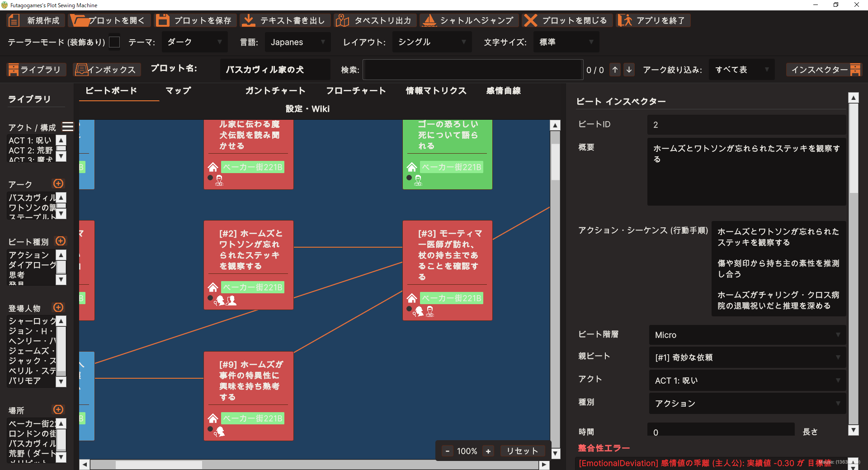Open the 文字サイズ dropdown showing 標準
The height and width of the screenshot is (470, 868).
566,42
